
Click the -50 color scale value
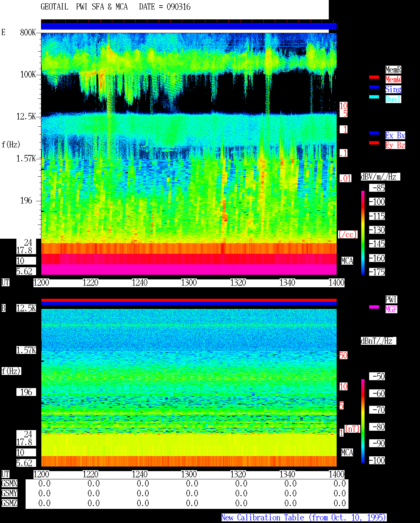377,376
